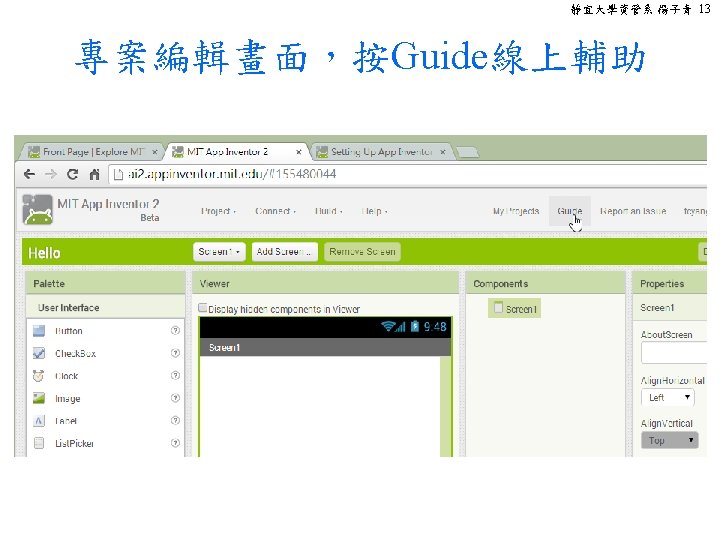Select the Button component icon in Palette
Screen dimensions: 720x540
coord(39,331)
